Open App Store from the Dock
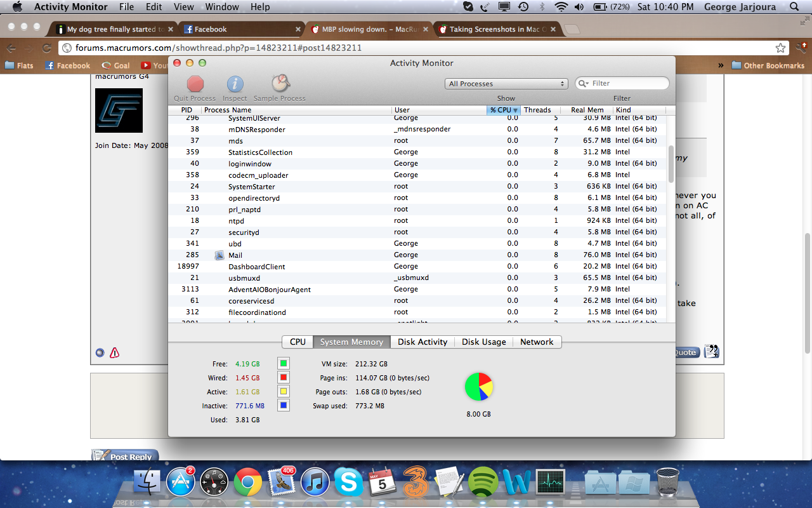 [181, 483]
